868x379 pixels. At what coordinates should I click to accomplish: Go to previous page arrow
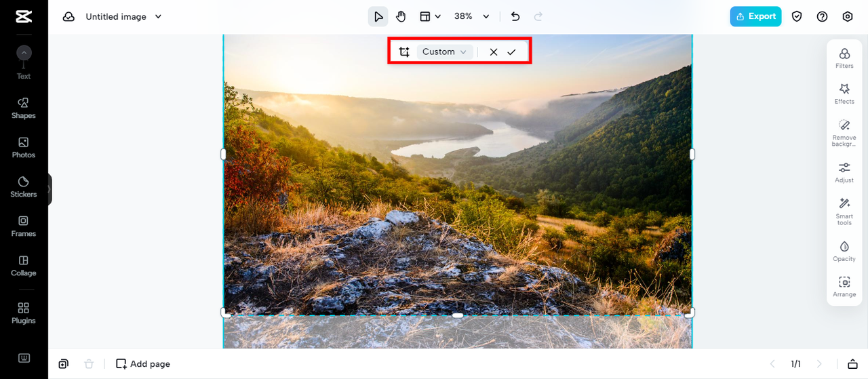pos(772,364)
